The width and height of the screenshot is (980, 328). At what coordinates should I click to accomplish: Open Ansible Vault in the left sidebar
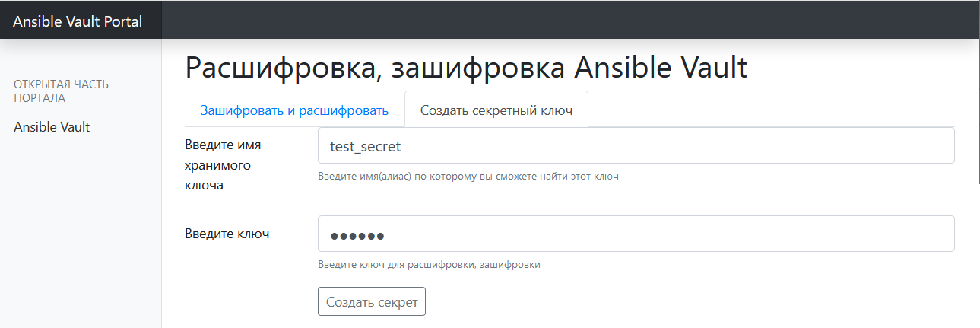[52, 127]
